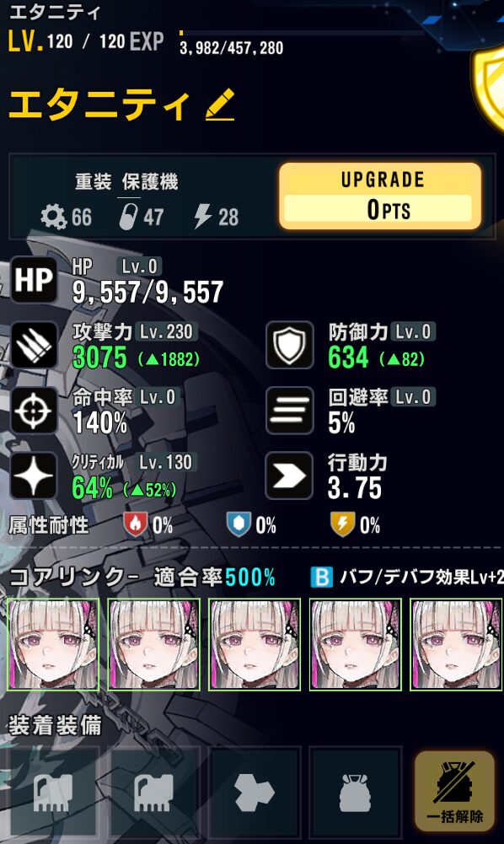Tap the electric resistance shield icon

click(x=342, y=524)
